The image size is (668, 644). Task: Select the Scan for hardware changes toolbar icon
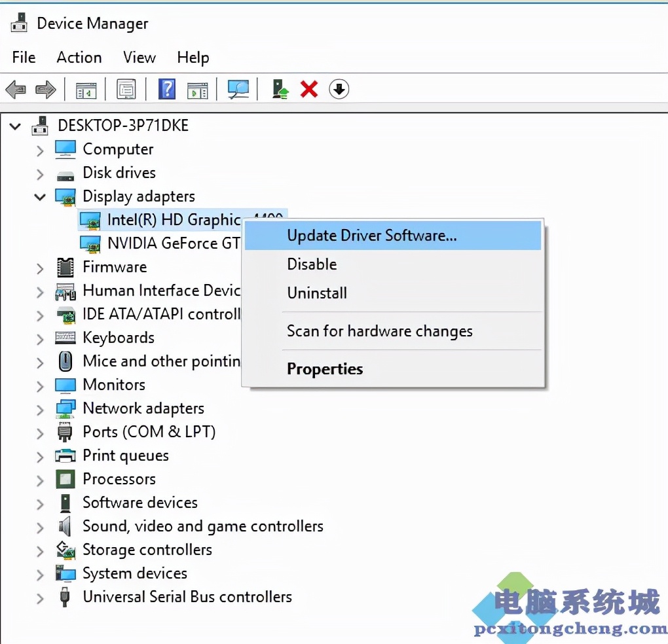(x=238, y=89)
